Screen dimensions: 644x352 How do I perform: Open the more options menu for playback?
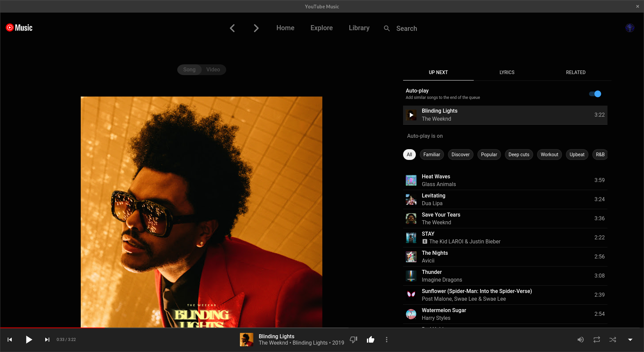tap(387, 339)
